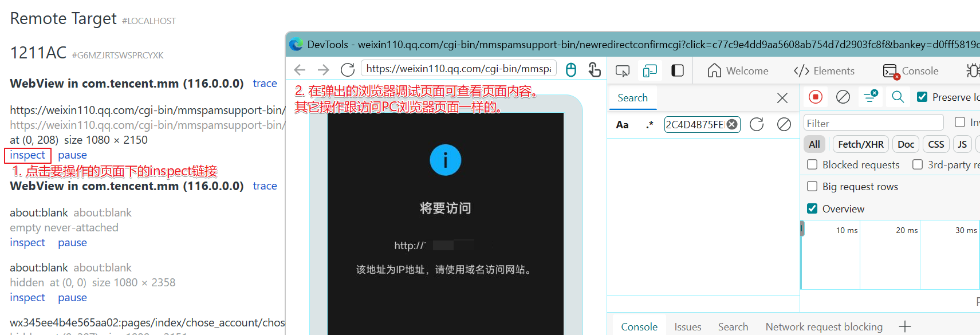
Task: Switch to the top Console tab
Action: tap(911, 70)
